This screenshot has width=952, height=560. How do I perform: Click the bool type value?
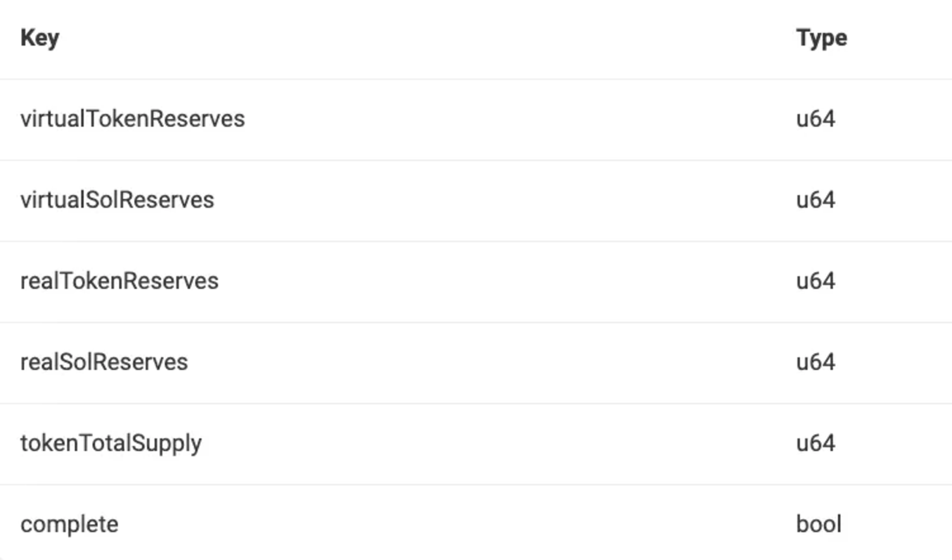click(x=819, y=525)
